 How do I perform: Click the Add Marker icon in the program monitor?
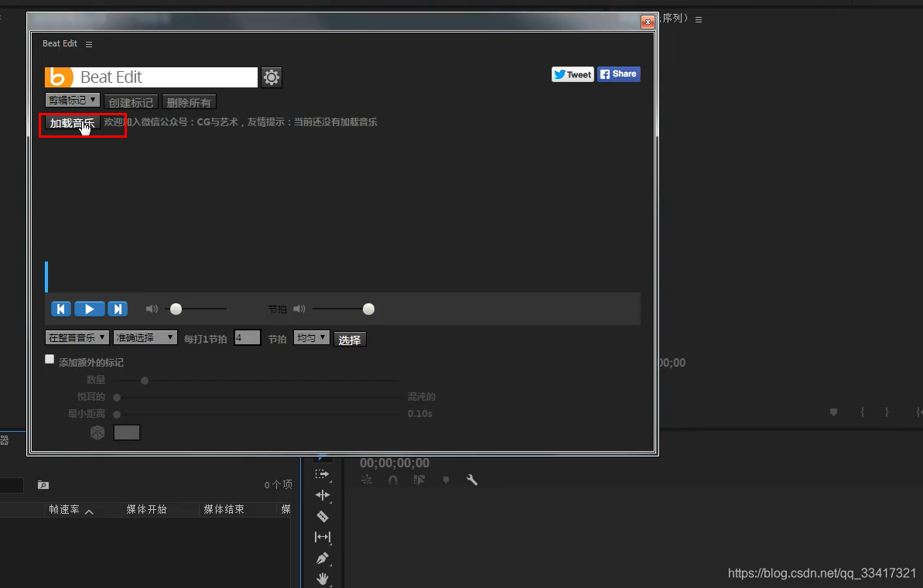(x=833, y=412)
